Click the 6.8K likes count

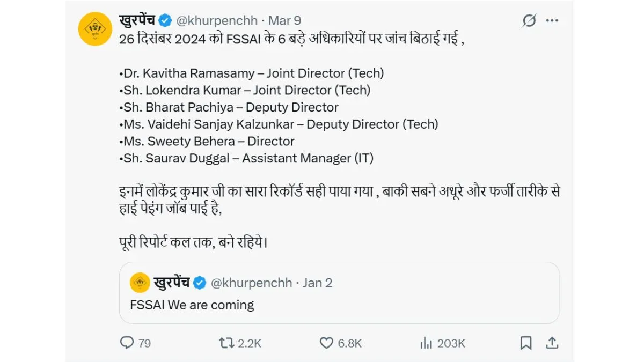pos(350,343)
